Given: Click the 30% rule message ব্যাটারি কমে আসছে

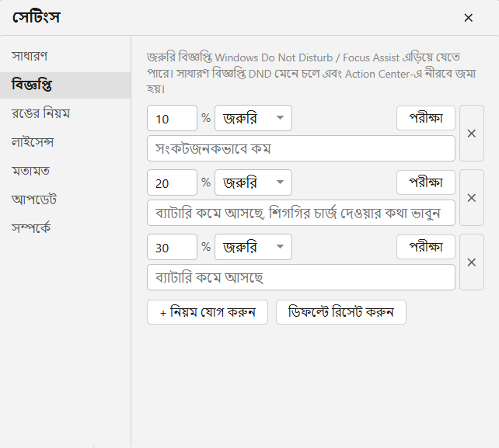Looking at the screenshot, I should click(x=301, y=277).
